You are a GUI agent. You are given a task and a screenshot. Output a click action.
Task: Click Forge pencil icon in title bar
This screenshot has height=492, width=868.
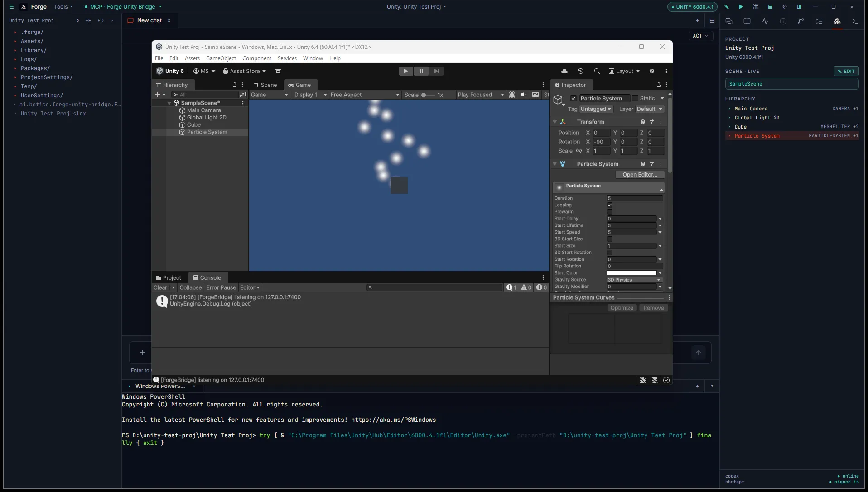pyautogui.click(x=727, y=7)
